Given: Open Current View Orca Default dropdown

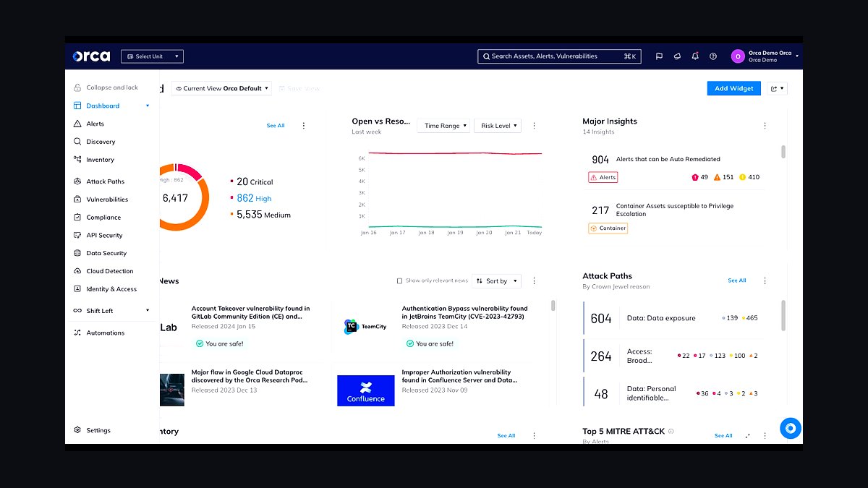Looking at the screenshot, I should (221, 88).
